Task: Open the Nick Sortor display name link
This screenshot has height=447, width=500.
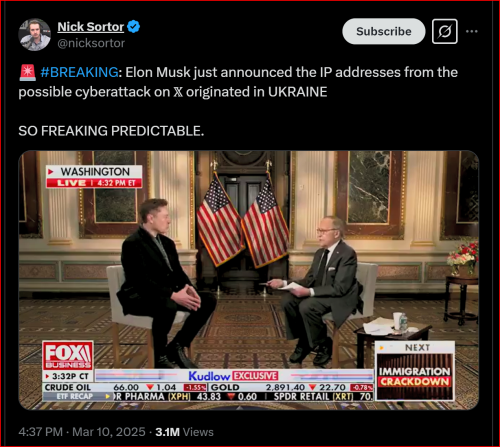Action: coord(91,27)
